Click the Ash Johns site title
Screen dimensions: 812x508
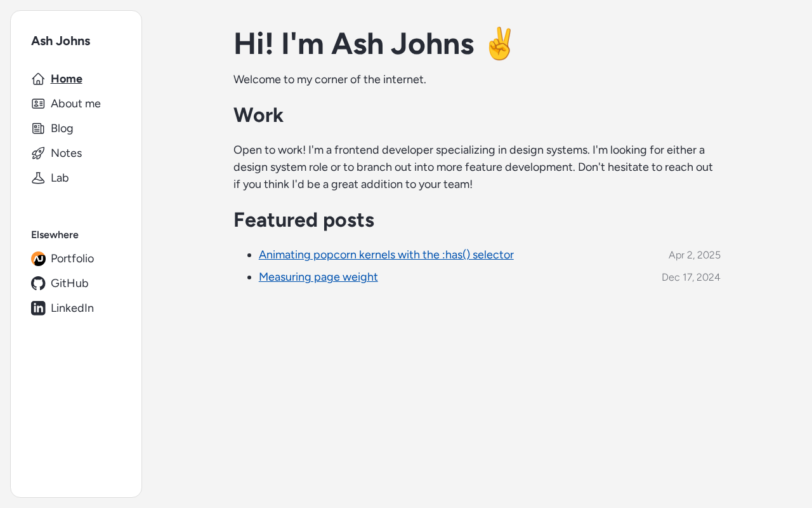point(61,41)
